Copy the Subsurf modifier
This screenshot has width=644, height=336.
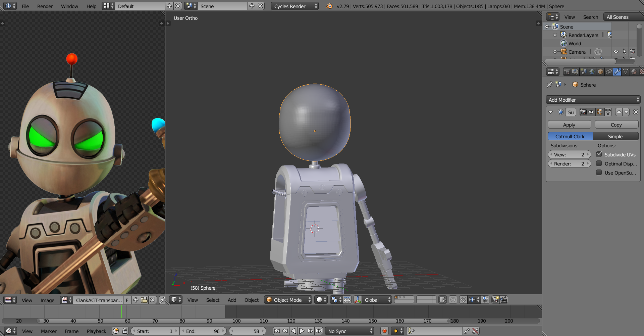click(616, 125)
